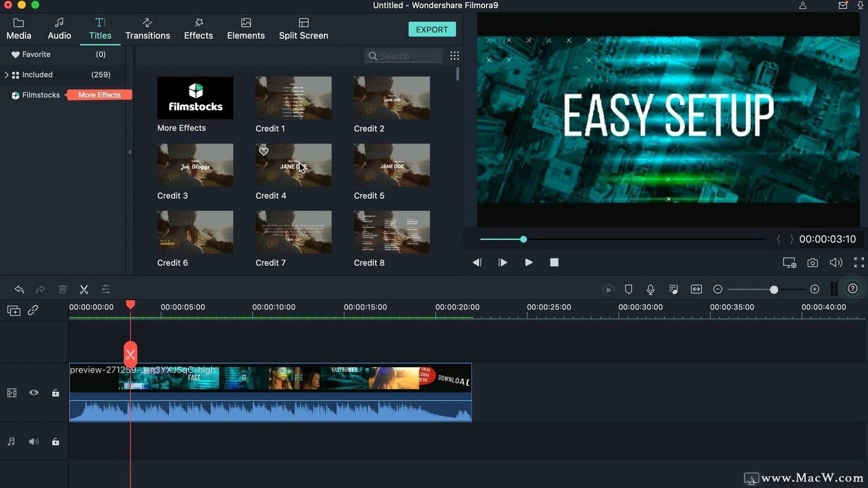Enter fullscreen preview mode
The width and height of the screenshot is (868, 488).
(x=859, y=262)
